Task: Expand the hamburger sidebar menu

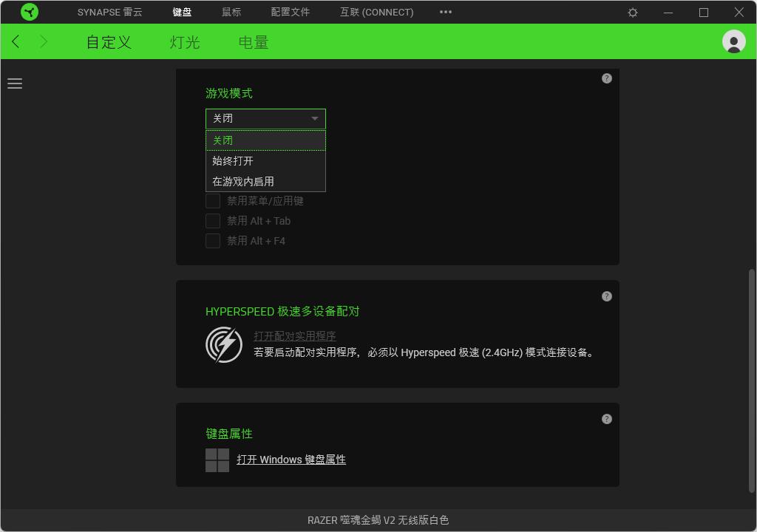Action: point(15,83)
